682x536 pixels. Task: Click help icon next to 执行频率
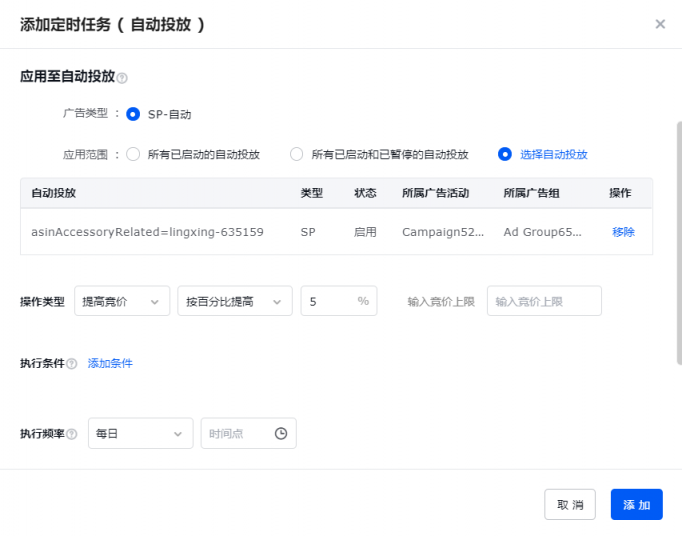click(x=72, y=434)
